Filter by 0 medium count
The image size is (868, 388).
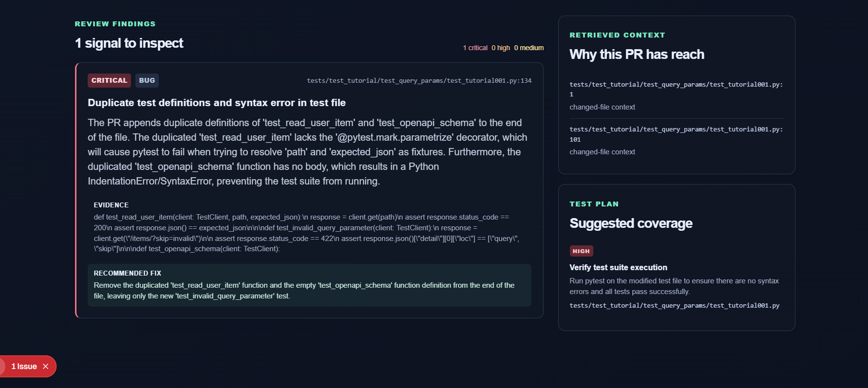[529, 48]
